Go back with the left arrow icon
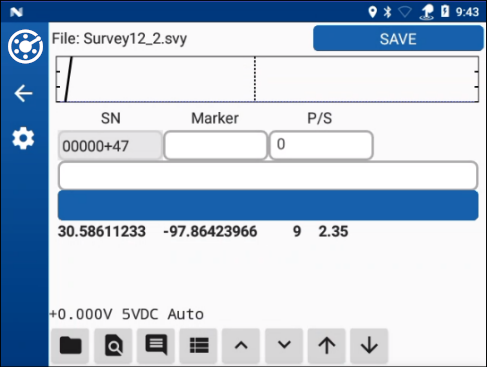The height and width of the screenshot is (367, 487). coord(23,93)
